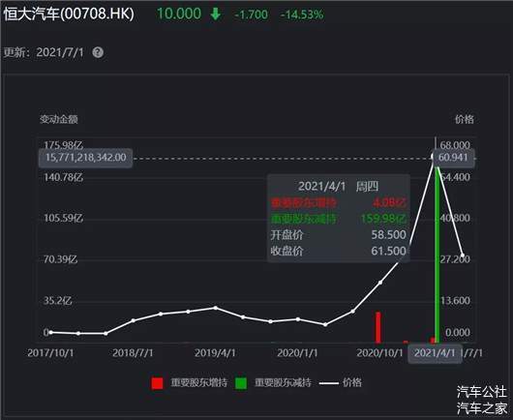Click the help question mark icon
Image resolution: width=513 pixels, height=420 pixels.
pyautogui.click(x=98, y=52)
